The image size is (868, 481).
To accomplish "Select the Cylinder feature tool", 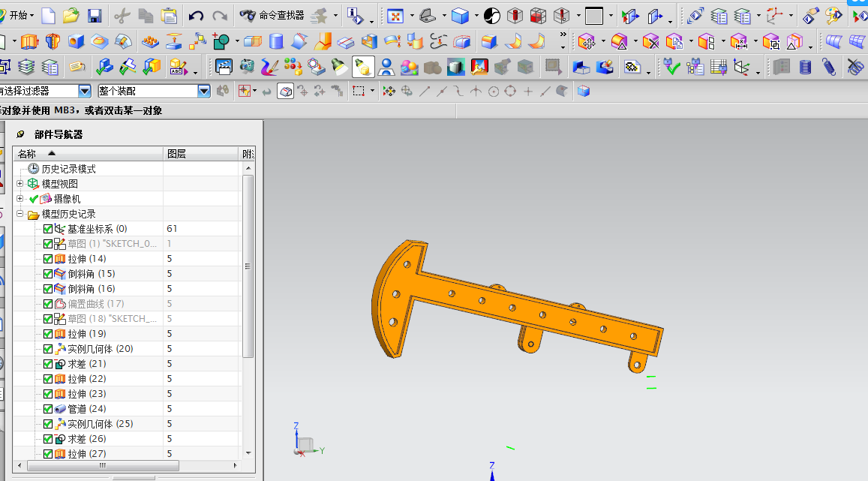I will pos(277,41).
